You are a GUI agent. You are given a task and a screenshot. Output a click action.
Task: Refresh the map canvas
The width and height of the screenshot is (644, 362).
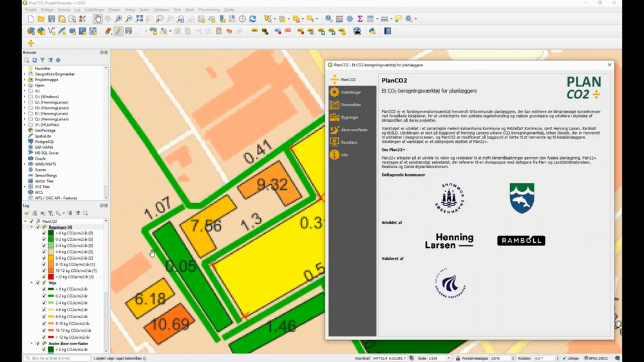[x=252, y=19]
